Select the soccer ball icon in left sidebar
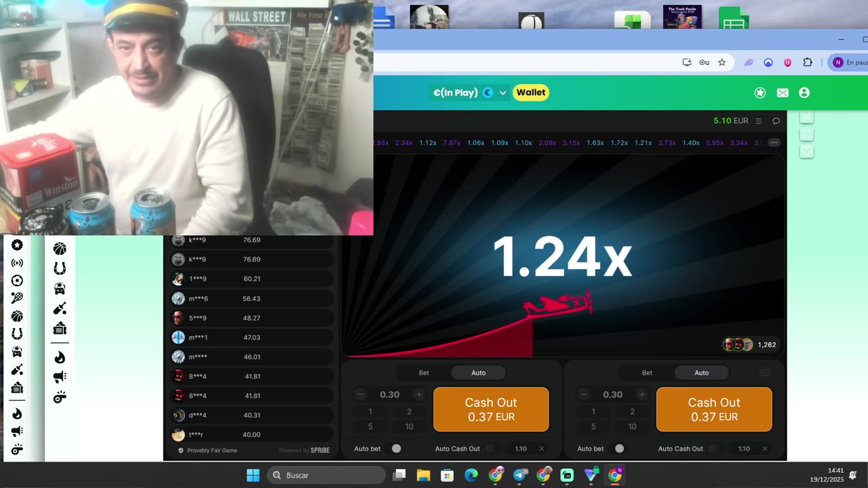This screenshot has width=868, height=488. (17, 281)
